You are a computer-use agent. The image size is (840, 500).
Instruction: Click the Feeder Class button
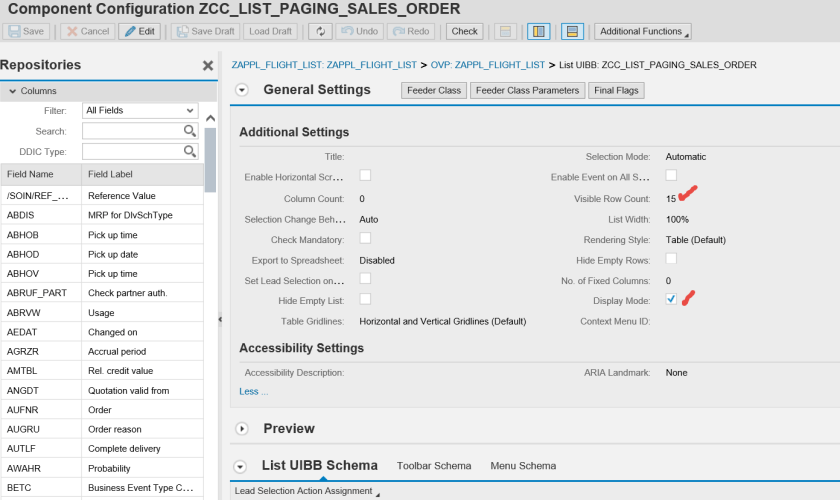pos(434,91)
